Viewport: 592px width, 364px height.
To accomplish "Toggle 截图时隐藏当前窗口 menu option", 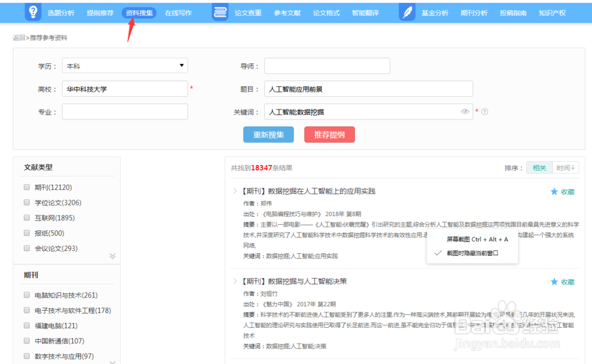I will point(472,253).
